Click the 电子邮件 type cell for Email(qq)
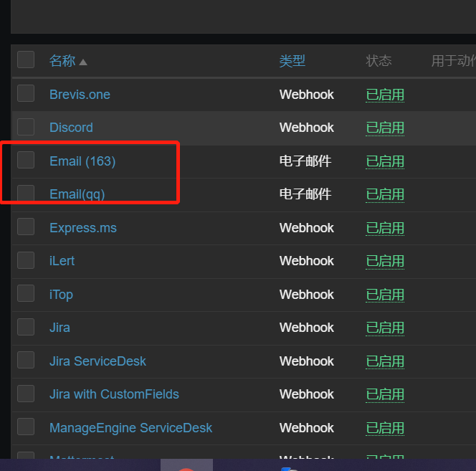Screen dimensions: 476x471 click(x=305, y=194)
